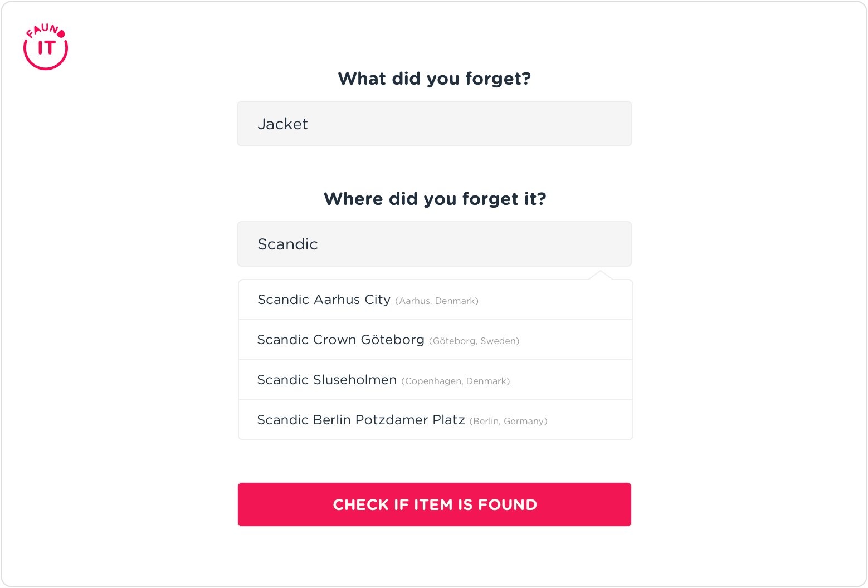Click the suggestion list's pointer arrow
This screenshot has height=588, width=868.
601,275
